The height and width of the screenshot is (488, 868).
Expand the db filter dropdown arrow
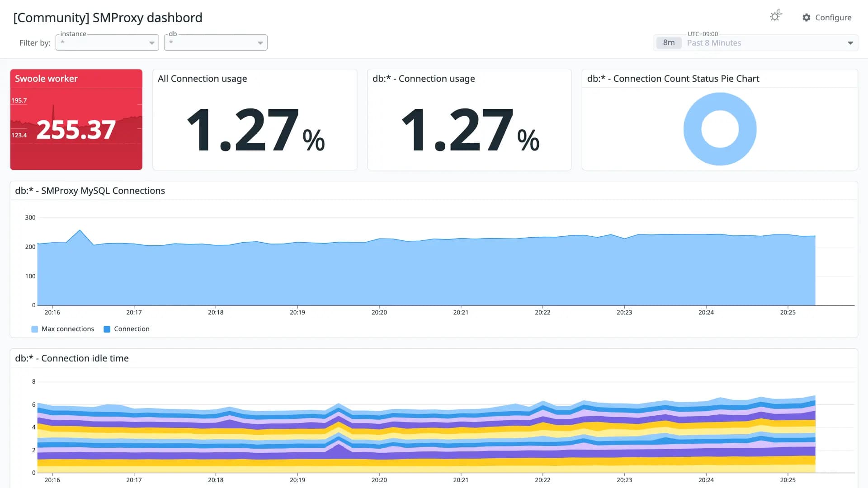click(260, 43)
